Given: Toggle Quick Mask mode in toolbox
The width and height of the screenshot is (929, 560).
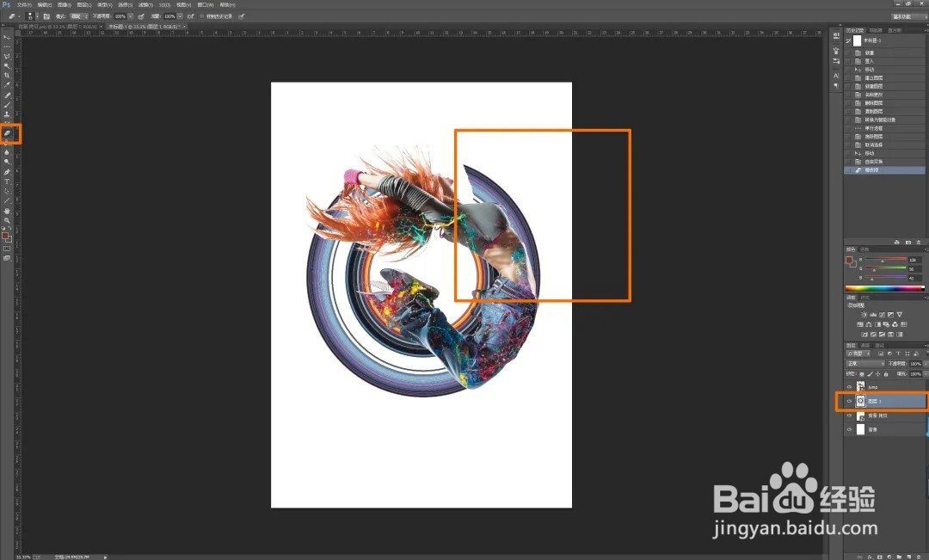Looking at the screenshot, I should point(7,249).
